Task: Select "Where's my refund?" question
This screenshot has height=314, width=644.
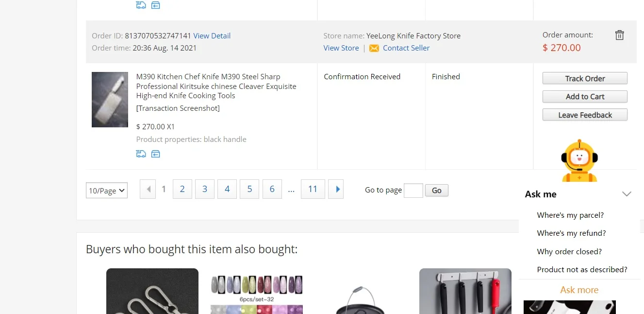Action: coord(571,233)
